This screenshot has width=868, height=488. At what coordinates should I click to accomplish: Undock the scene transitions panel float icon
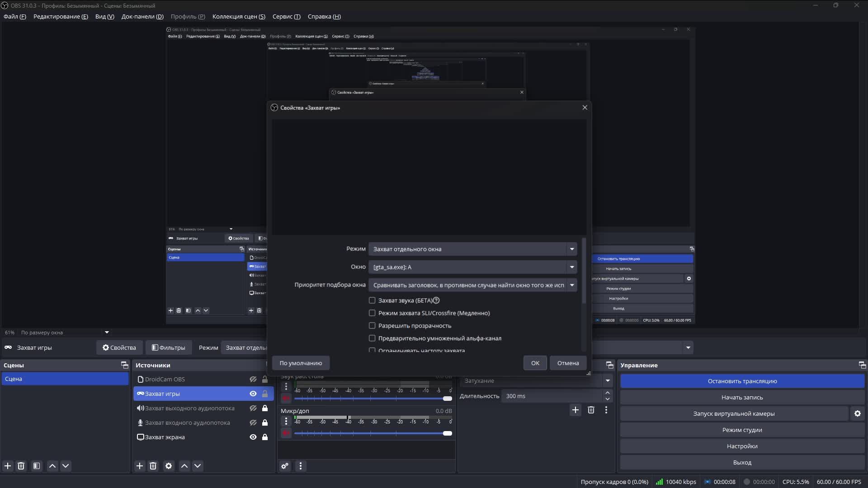(609, 365)
